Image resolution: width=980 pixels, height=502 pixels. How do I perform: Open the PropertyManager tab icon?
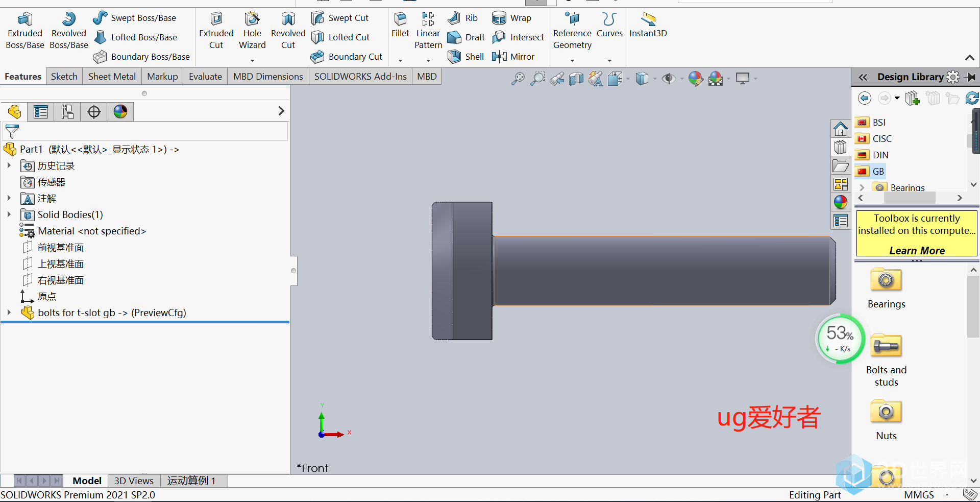tap(41, 111)
